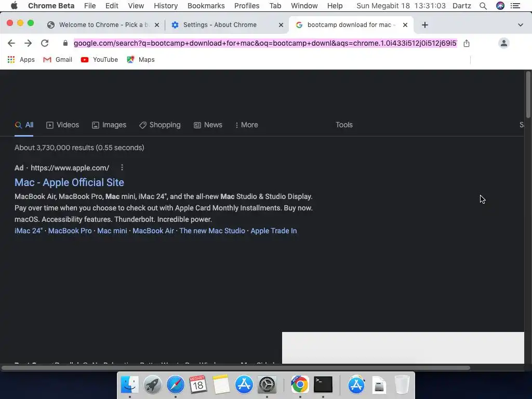Launch Launchpad from the Dock
The width and height of the screenshot is (532, 399).
pos(153,385)
